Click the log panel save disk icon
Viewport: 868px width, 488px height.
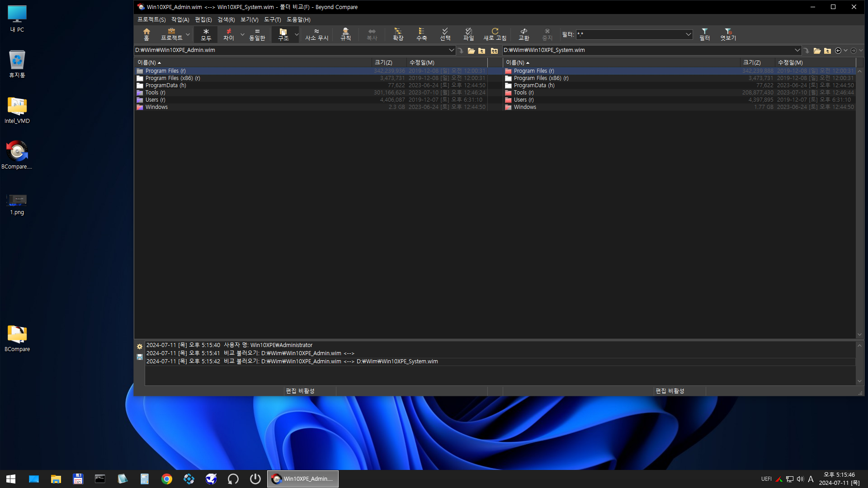tap(140, 357)
